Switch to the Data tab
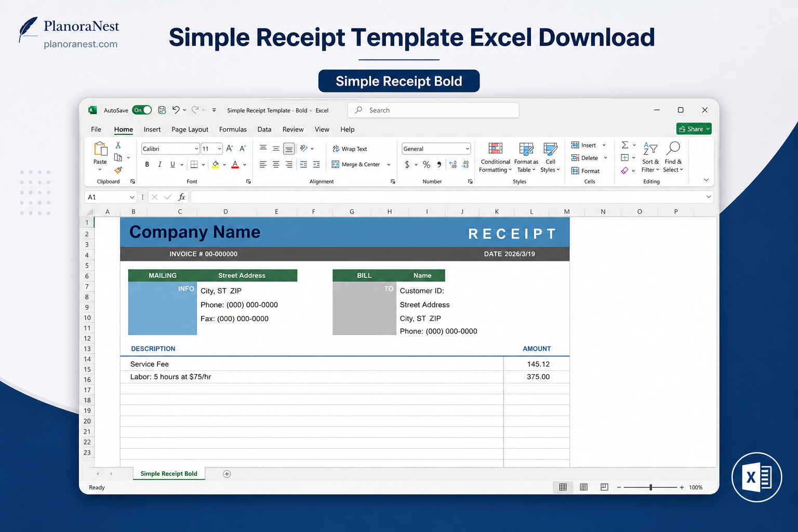The width and height of the screenshot is (798, 532). click(264, 129)
